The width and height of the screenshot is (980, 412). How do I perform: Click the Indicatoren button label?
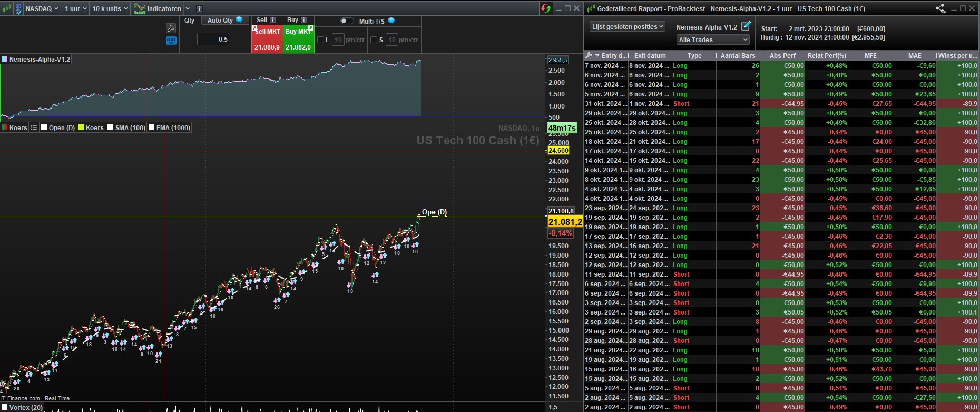(164, 8)
